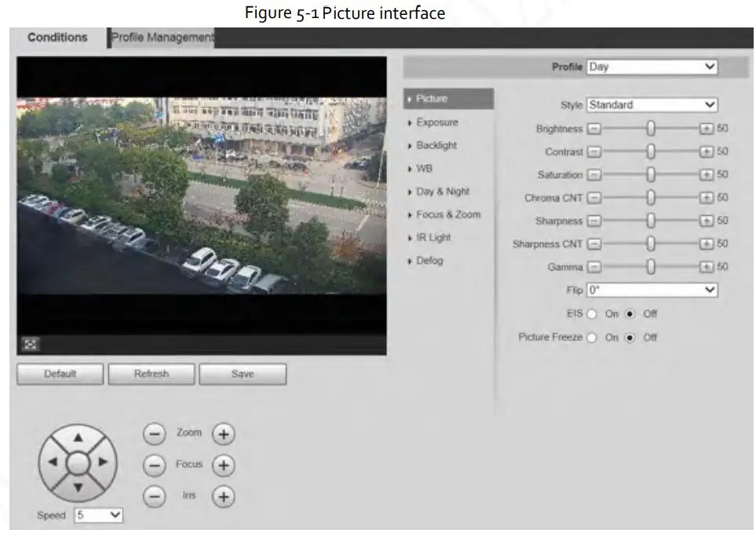Open the Flip dropdown
The width and height of the screenshot is (756, 537).
tap(652, 290)
